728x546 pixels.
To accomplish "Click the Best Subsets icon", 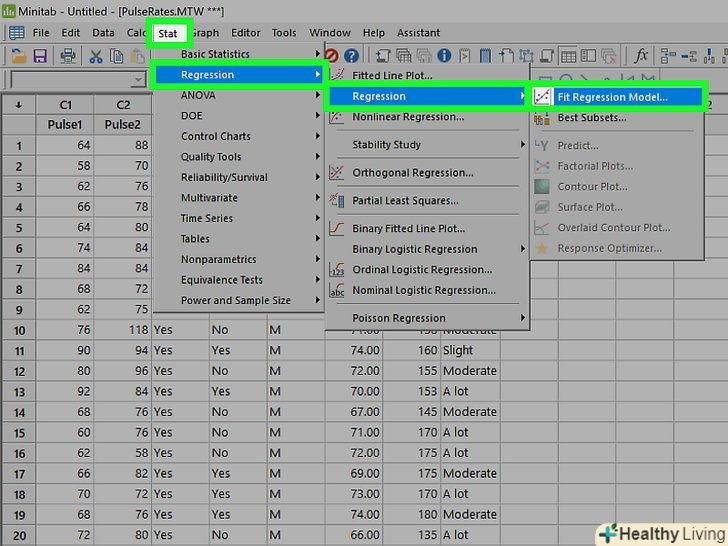I will [542, 118].
